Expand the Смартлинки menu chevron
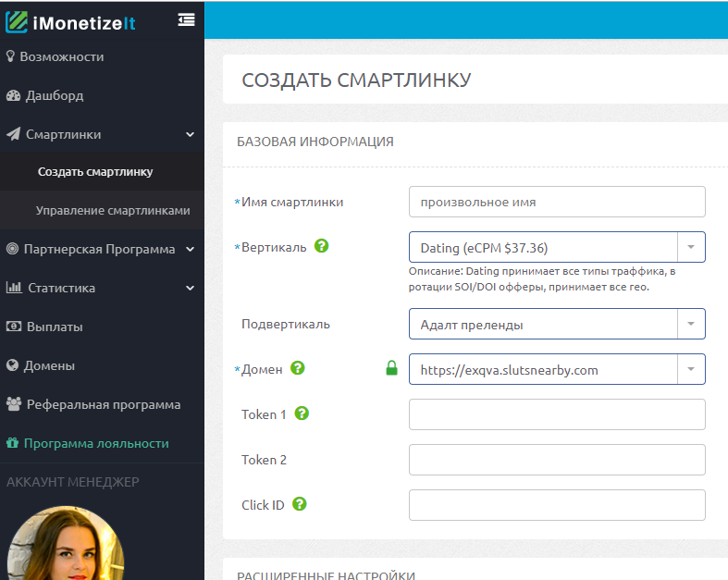728x580 pixels. [190, 135]
